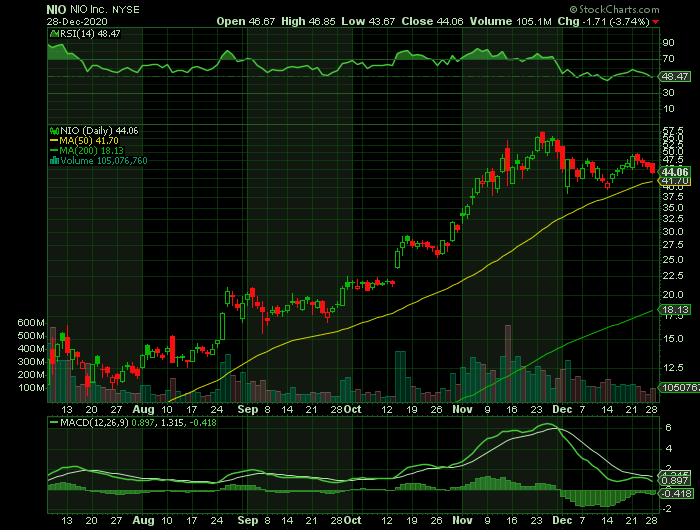Click the High 46.85 value
Image resolution: width=700 pixels, height=530 pixels.
[x=308, y=21]
